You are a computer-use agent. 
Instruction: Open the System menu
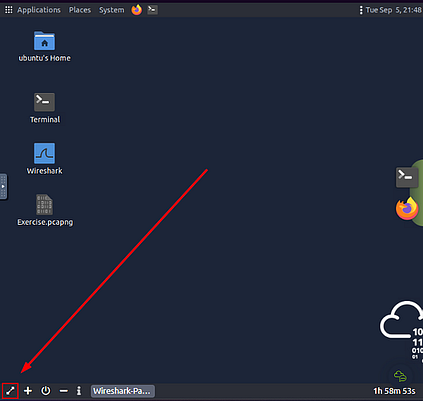111,10
